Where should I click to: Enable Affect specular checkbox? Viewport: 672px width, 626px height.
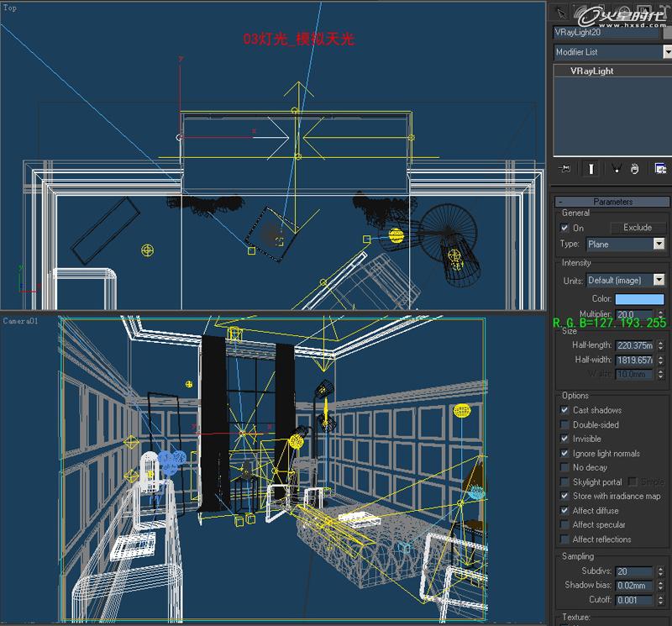[564, 525]
